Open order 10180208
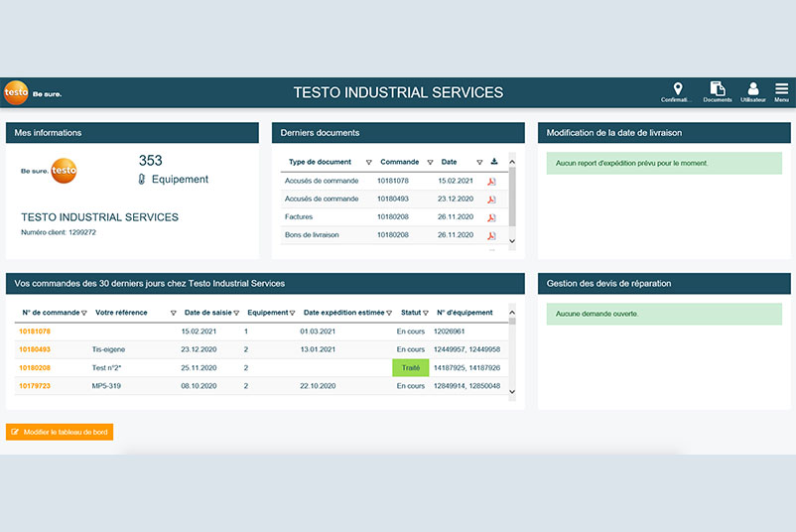Screen dimensions: 796x532 [35, 368]
